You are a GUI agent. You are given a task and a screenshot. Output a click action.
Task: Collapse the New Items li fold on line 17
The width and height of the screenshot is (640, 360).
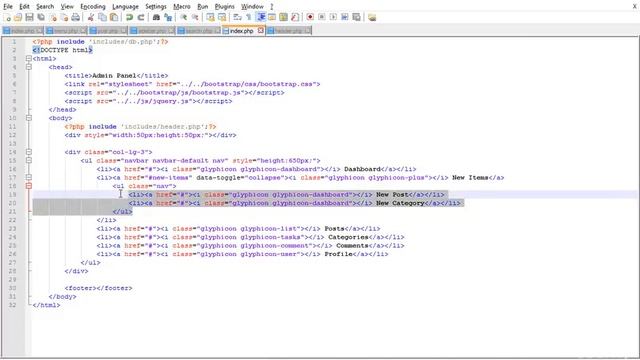(x=29, y=178)
